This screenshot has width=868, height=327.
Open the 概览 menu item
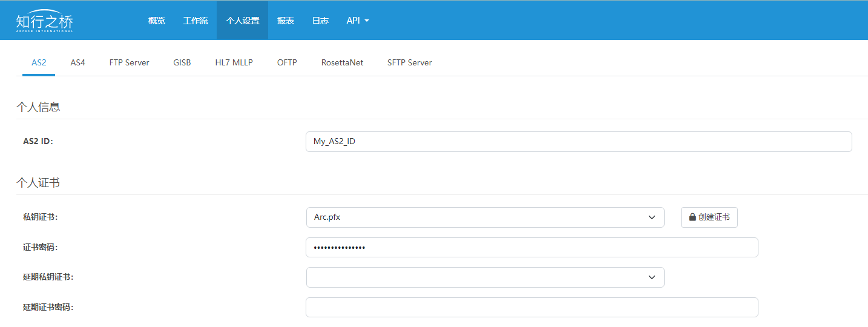(x=156, y=21)
